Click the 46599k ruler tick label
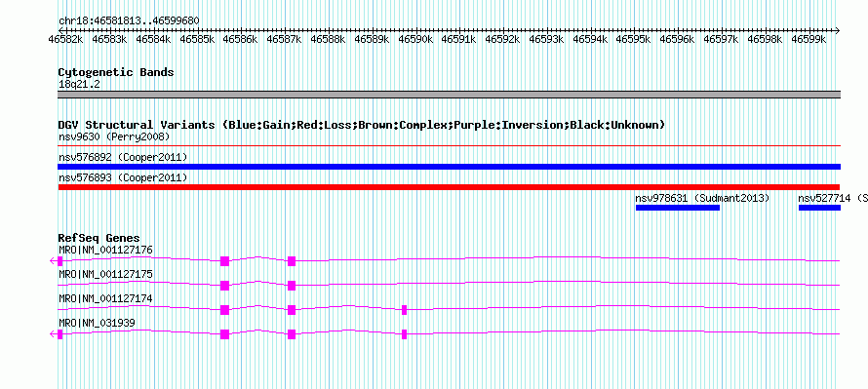 pyautogui.click(x=809, y=40)
